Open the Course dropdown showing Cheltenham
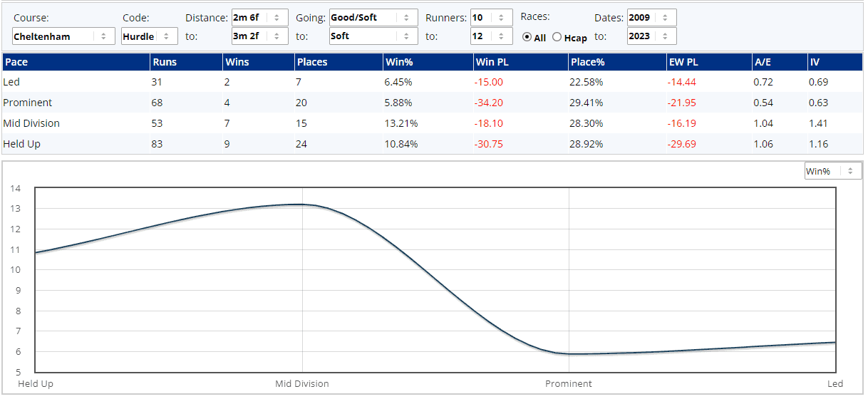This screenshot has height=399, width=868. point(63,36)
